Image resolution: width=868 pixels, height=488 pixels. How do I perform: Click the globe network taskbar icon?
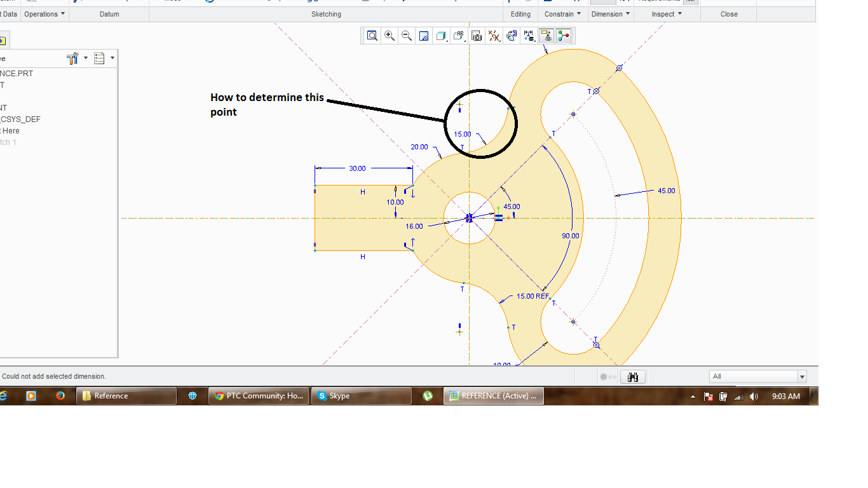193,396
